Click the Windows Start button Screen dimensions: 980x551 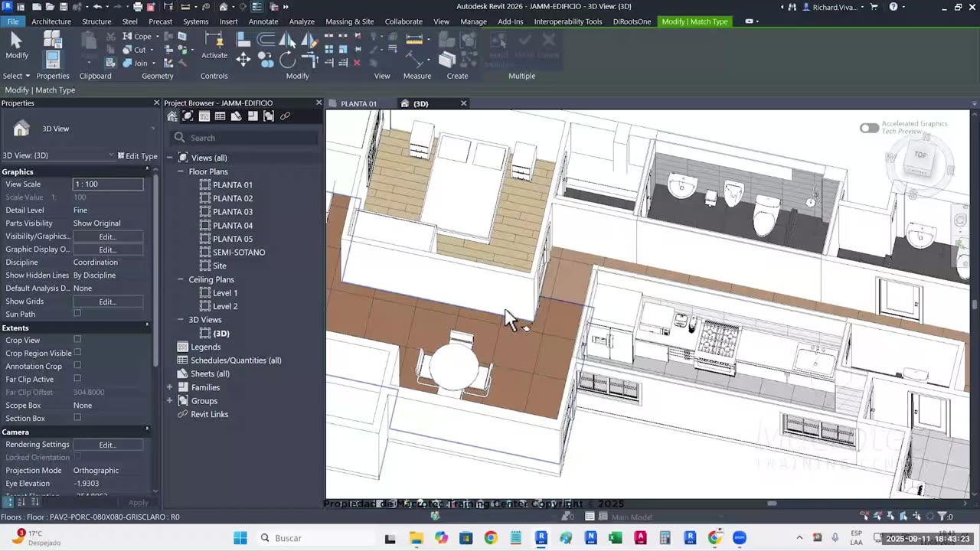[x=240, y=538]
